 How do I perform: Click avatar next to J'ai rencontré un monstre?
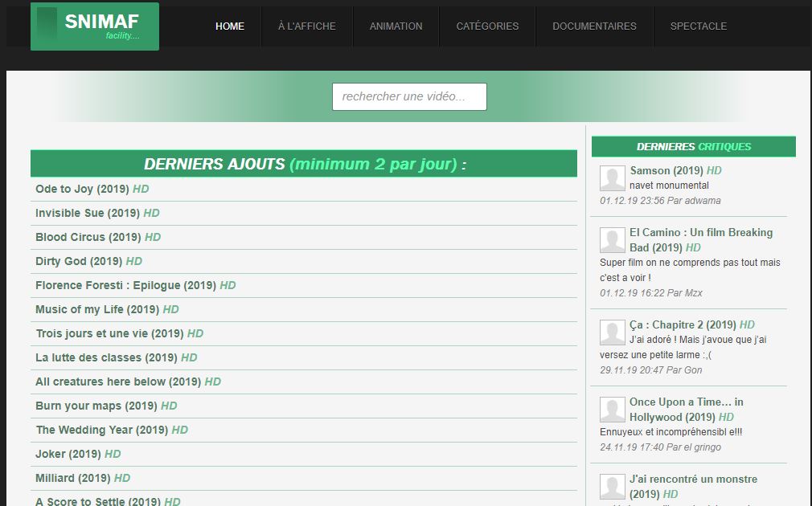point(612,487)
